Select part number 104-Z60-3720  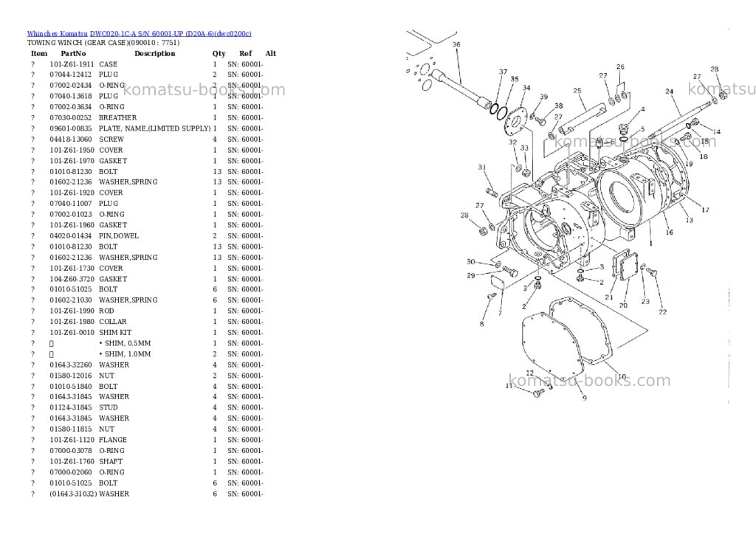click(72, 279)
